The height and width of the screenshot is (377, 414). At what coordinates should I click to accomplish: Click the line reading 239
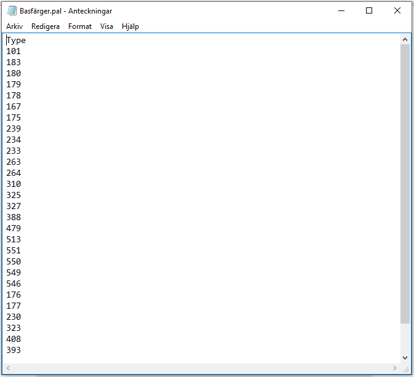click(13, 129)
